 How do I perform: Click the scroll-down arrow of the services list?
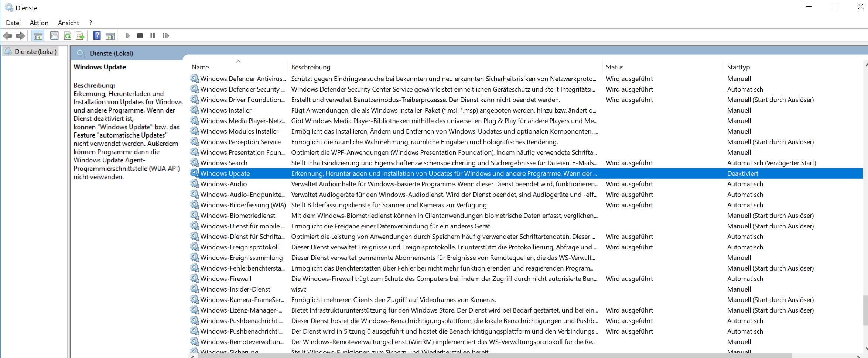[866, 349]
